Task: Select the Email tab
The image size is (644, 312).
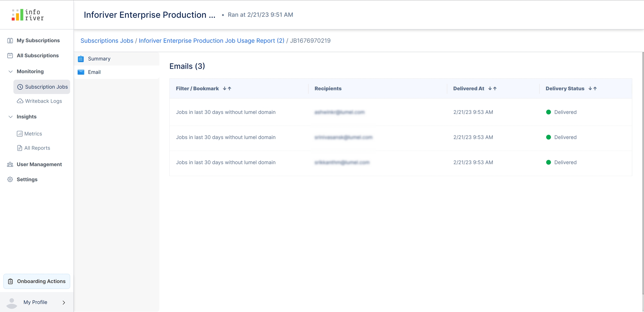Action: pos(94,72)
